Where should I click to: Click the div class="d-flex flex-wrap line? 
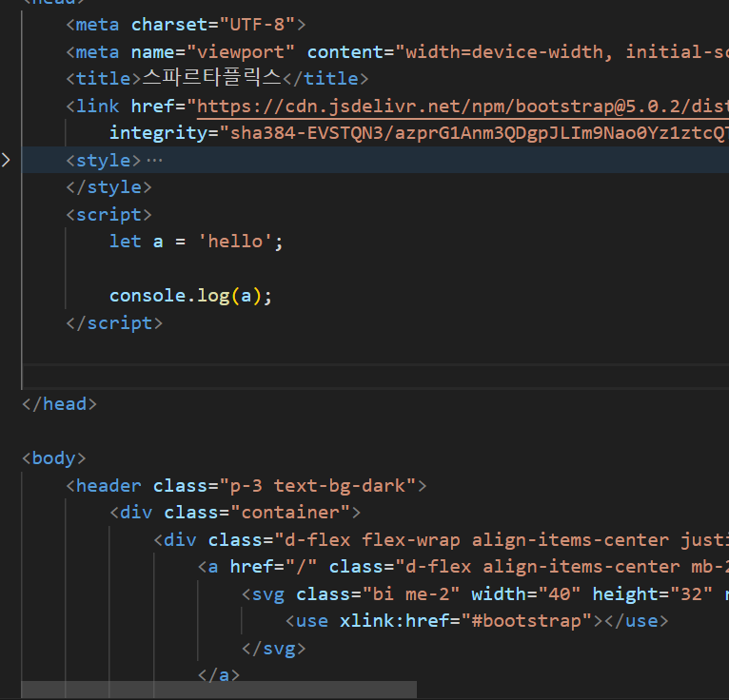(x=441, y=540)
